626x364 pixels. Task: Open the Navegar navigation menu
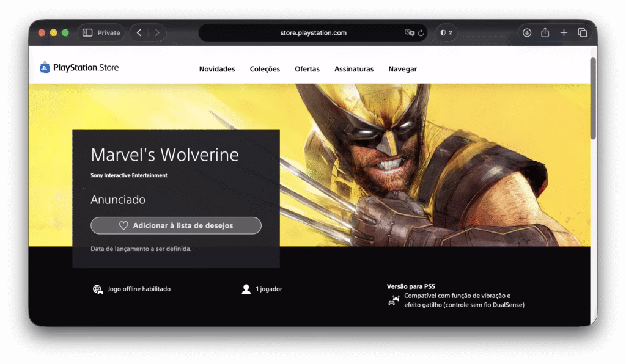coord(402,69)
